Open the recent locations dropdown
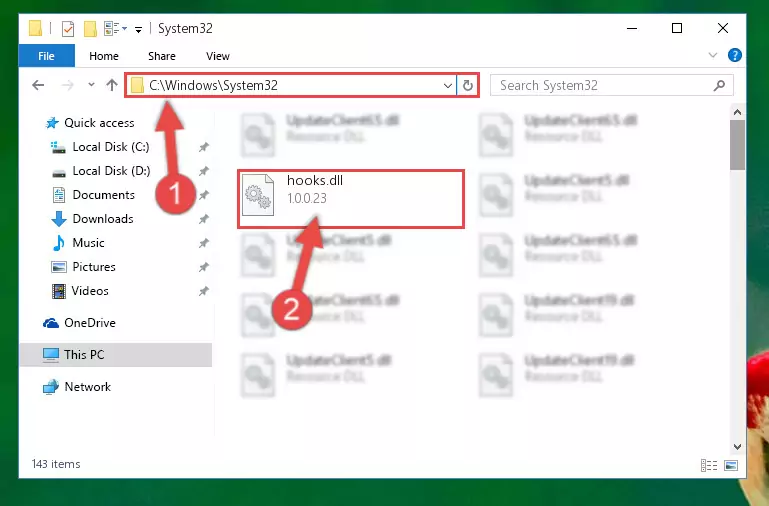 click(91, 84)
